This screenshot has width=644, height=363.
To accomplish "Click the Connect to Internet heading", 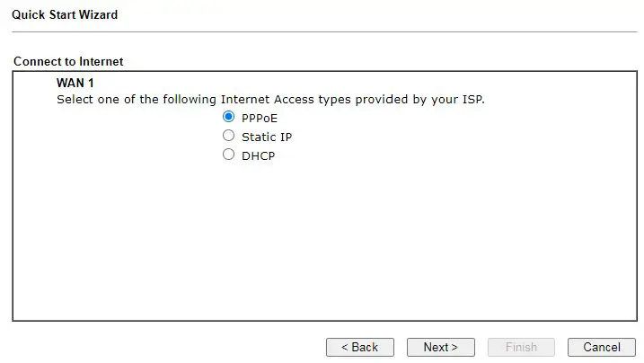I will pos(68,62).
